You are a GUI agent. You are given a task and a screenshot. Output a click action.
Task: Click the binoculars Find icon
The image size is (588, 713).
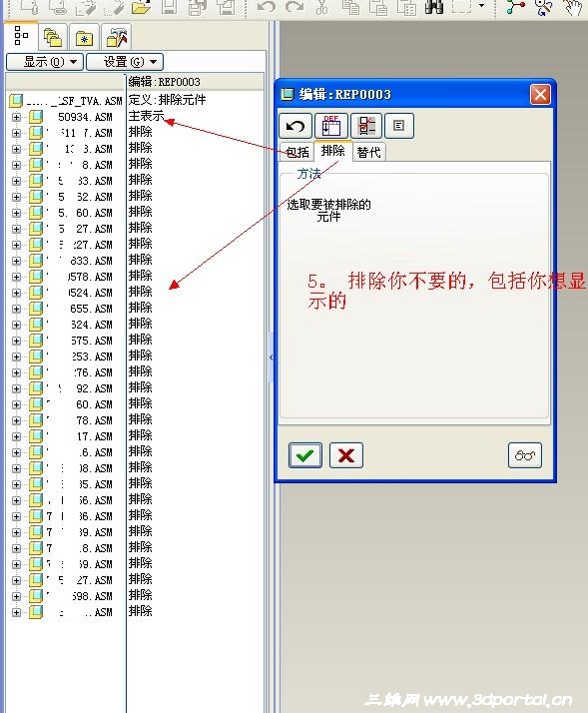434,7
